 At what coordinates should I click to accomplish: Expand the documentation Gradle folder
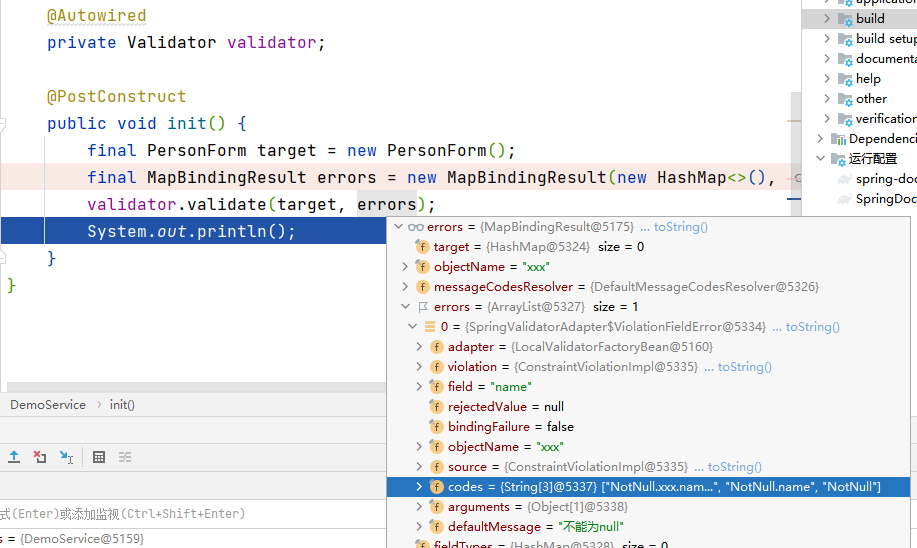[826, 58]
